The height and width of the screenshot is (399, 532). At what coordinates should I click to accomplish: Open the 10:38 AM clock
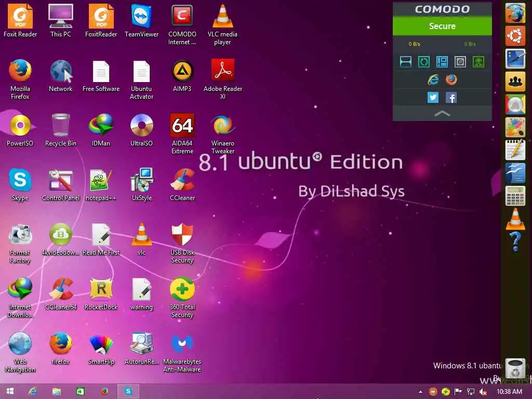(x=509, y=392)
